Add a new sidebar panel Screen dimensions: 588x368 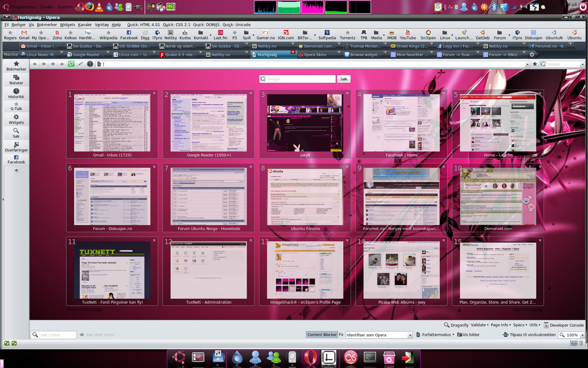pos(17,170)
